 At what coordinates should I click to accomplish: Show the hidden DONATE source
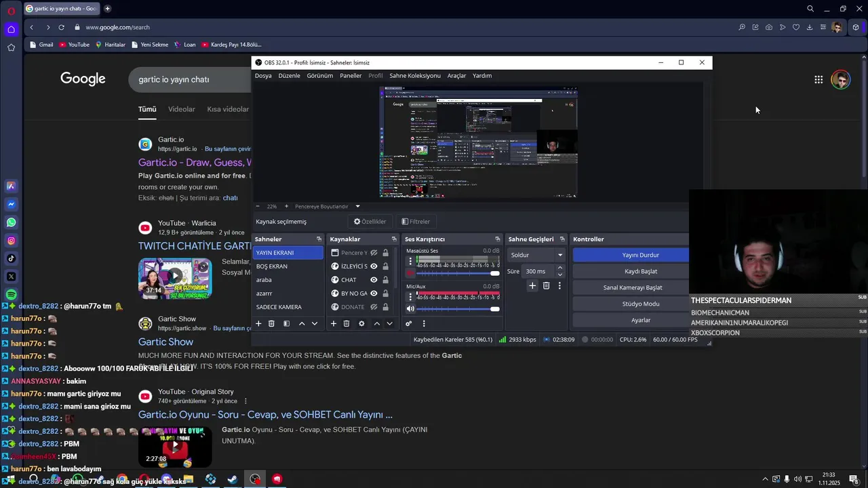coord(374,307)
